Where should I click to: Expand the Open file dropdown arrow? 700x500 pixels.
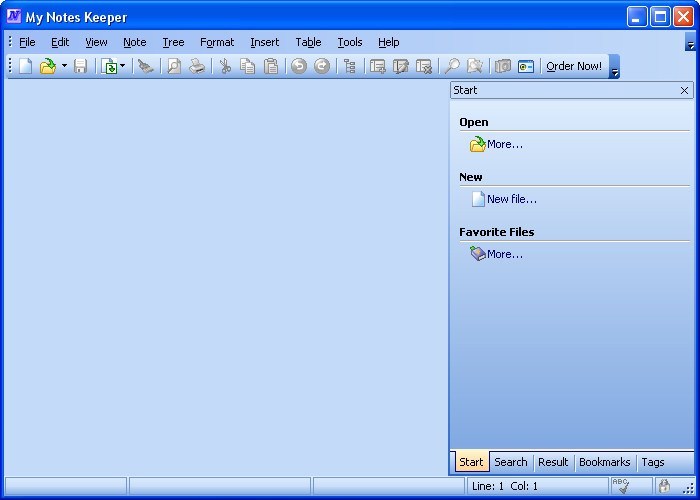click(x=64, y=66)
